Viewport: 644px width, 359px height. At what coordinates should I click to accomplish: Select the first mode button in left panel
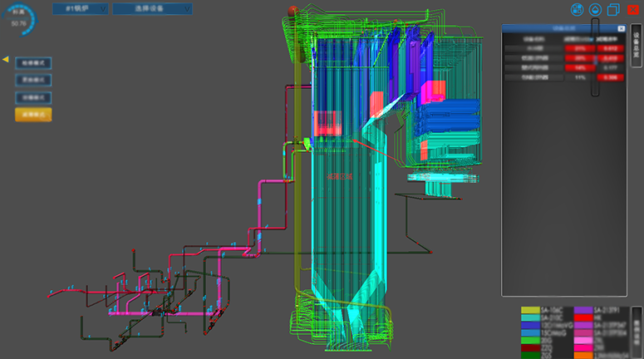point(33,63)
